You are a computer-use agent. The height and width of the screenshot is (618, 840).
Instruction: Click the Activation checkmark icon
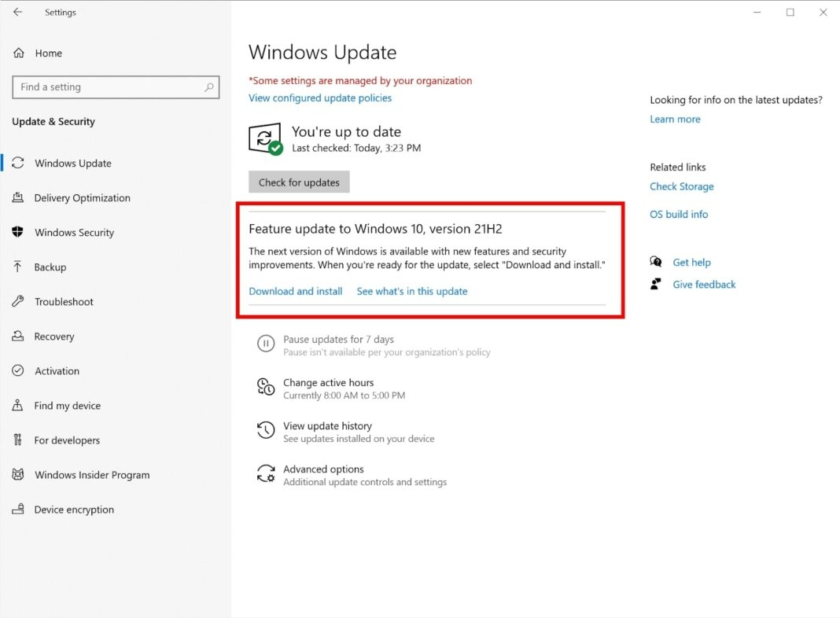pyautogui.click(x=18, y=370)
